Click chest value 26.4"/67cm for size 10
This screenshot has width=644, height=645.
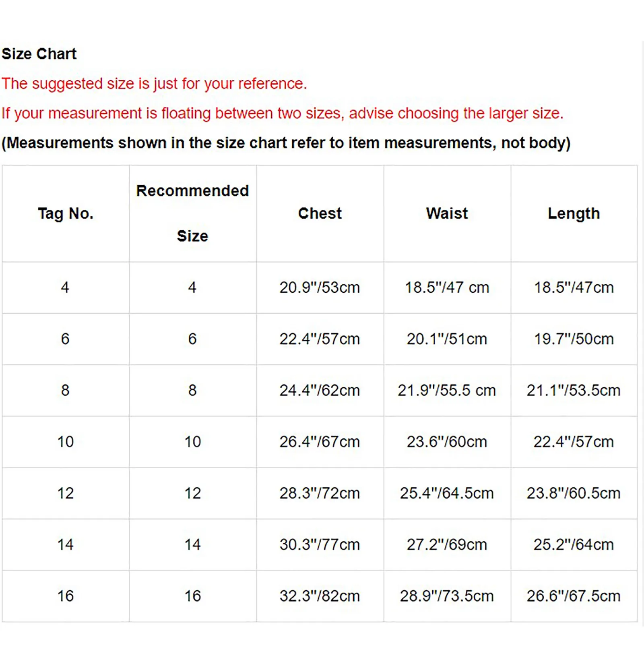320,442
